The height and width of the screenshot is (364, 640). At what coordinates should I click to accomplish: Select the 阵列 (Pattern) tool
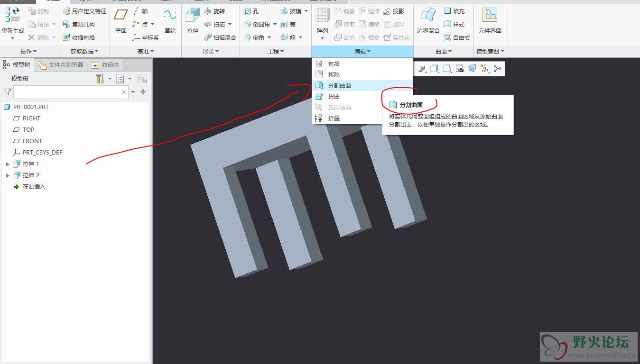tap(322, 21)
